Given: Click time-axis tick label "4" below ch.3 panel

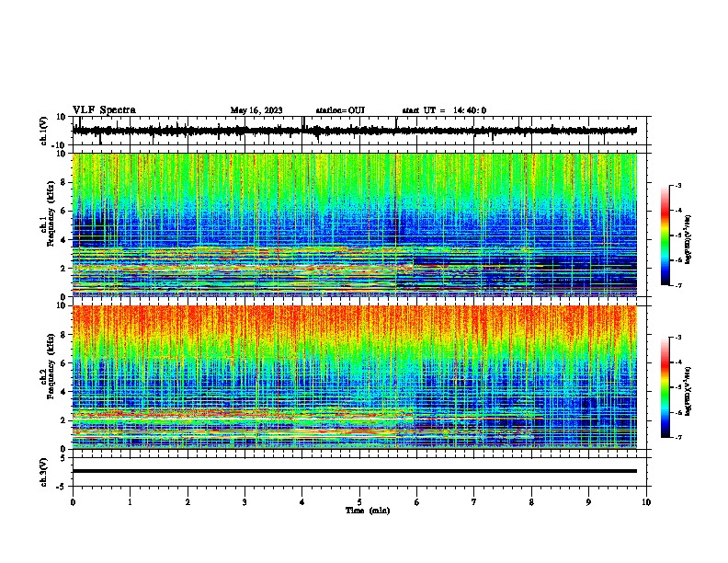Looking at the screenshot, I should (302, 502).
